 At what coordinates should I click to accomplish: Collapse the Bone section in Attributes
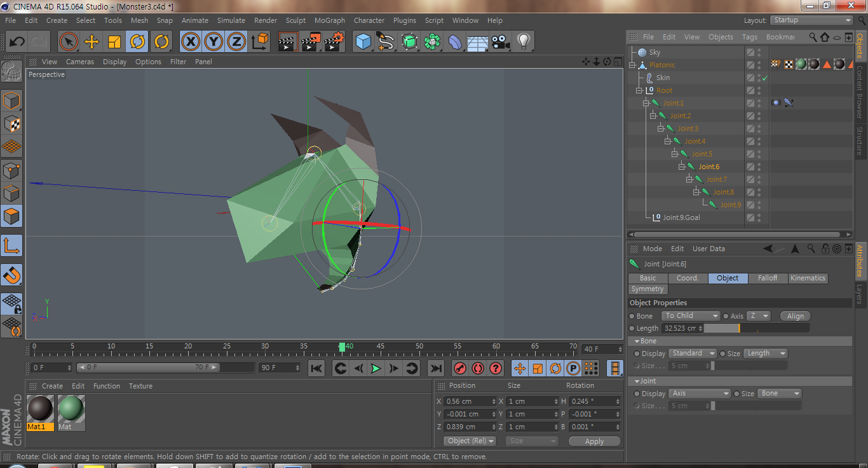[x=637, y=341]
